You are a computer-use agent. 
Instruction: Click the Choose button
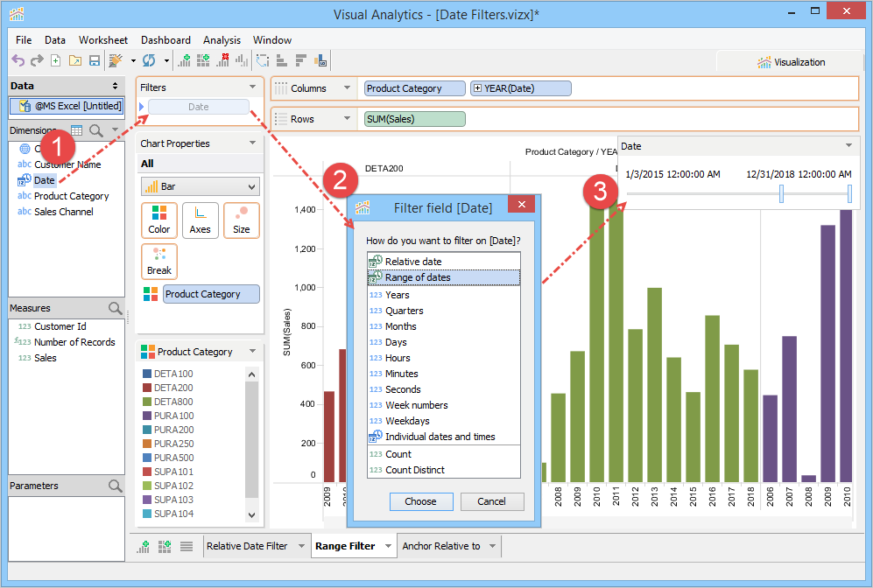coord(420,501)
